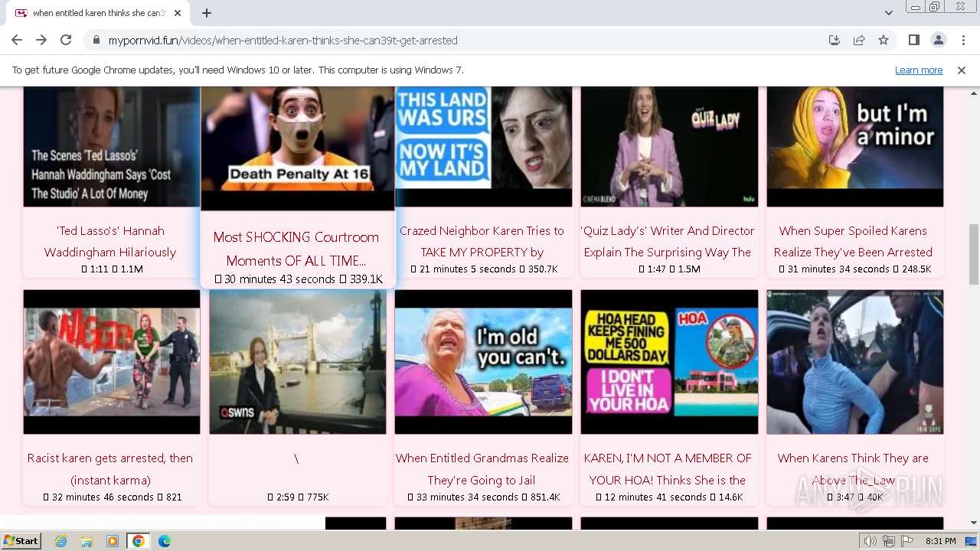The width and height of the screenshot is (980, 551).
Task: Click '12 minutes 41 seconds 14.6K' text
Action: (670, 497)
